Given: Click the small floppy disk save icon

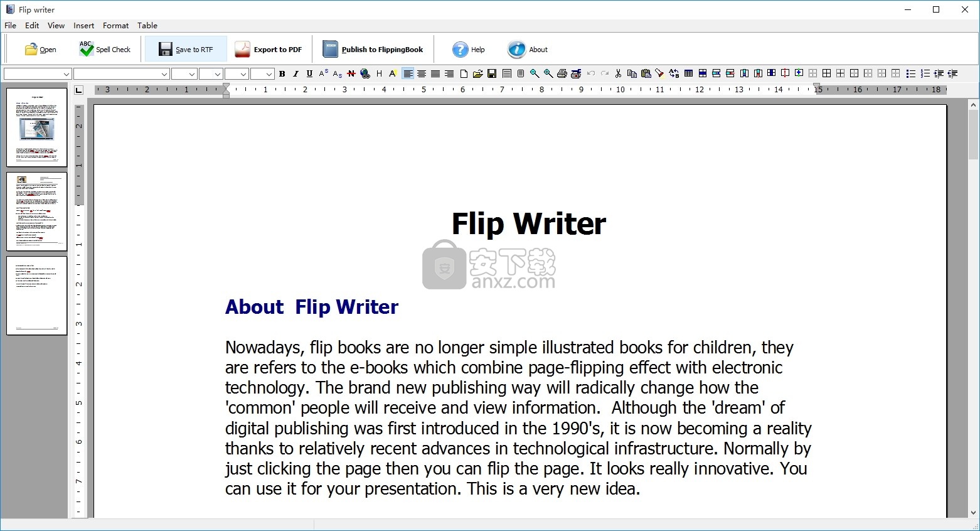Looking at the screenshot, I should 492,74.
